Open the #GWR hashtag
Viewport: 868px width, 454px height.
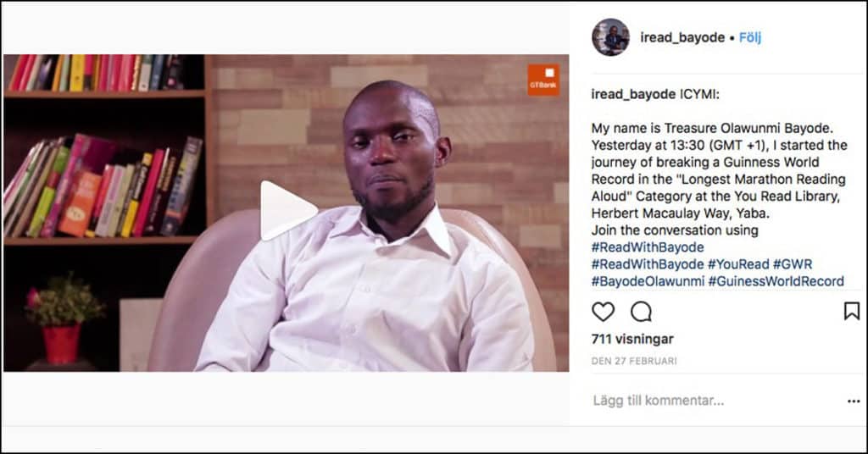[x=793, y=264]
